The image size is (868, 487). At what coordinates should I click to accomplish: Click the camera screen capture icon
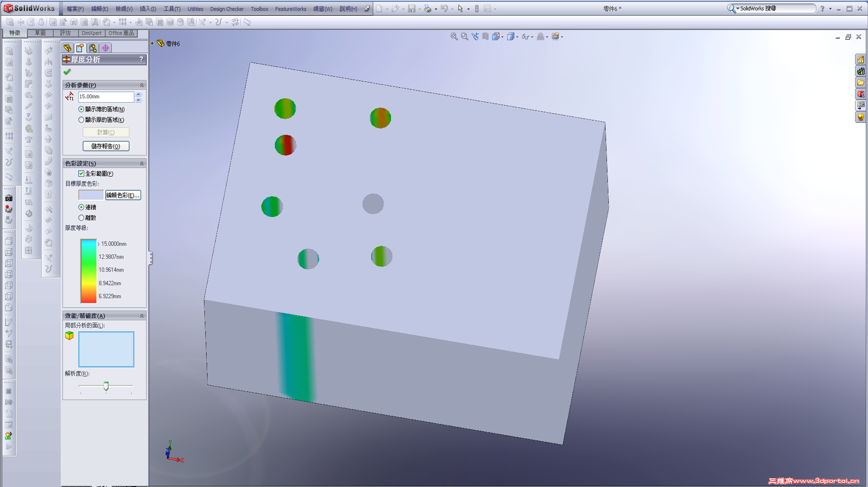[9, 198]
